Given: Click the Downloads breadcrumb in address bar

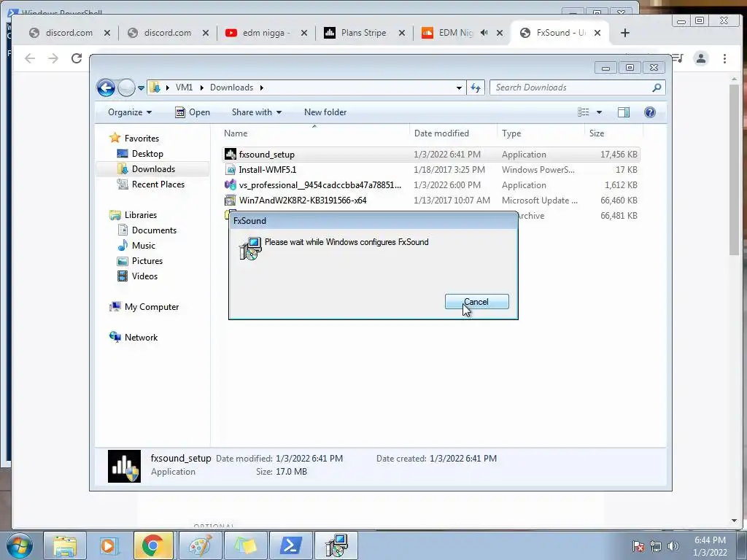Looking at the screenshot, I should pyautogui.click(x=231, y=87).
